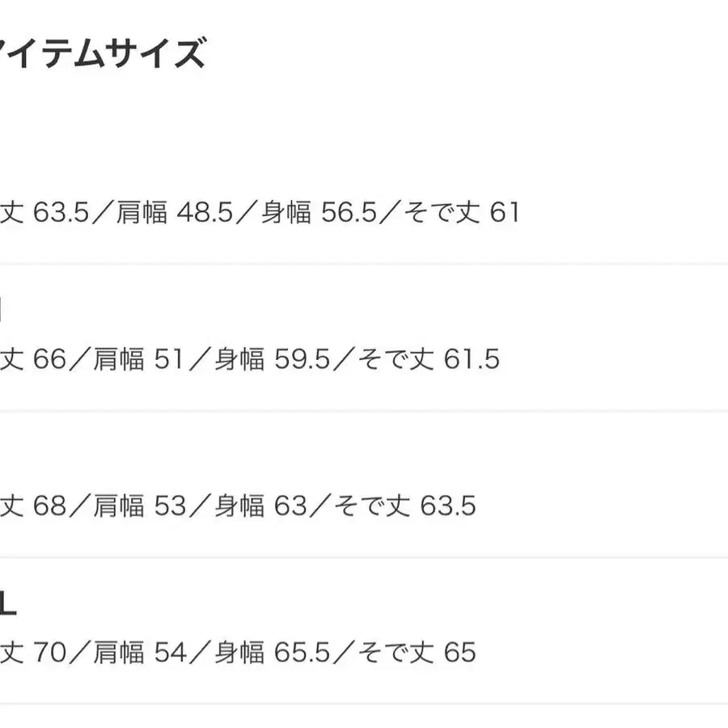Select the 肩幅 54 measurement
728x728 pixels.
coord(139,652)
